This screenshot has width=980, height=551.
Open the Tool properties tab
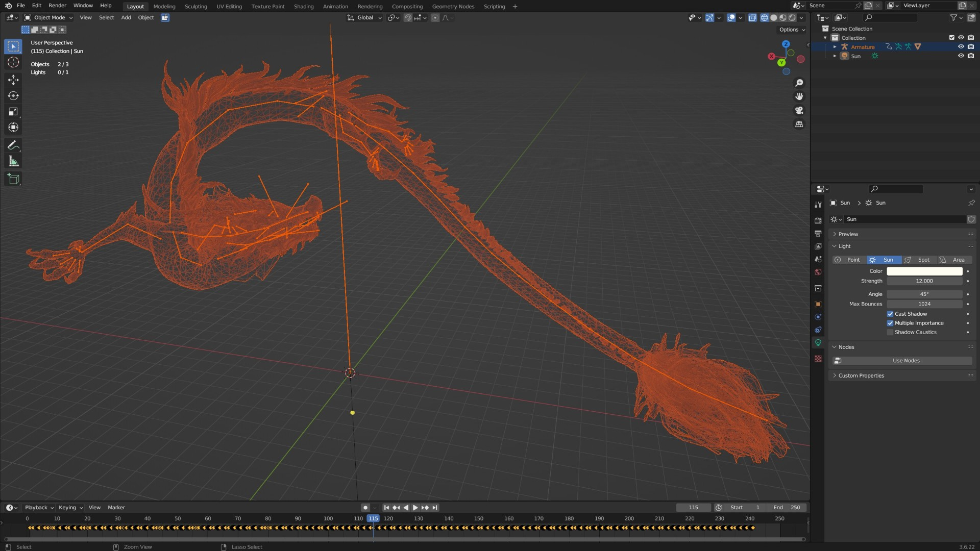[x=818, y=205]
